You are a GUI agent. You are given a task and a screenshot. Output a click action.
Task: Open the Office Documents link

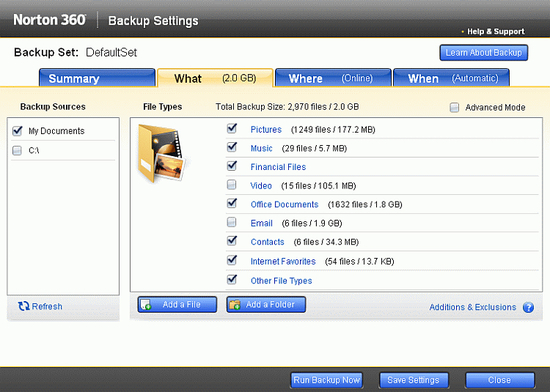click(x=284, y=204)
